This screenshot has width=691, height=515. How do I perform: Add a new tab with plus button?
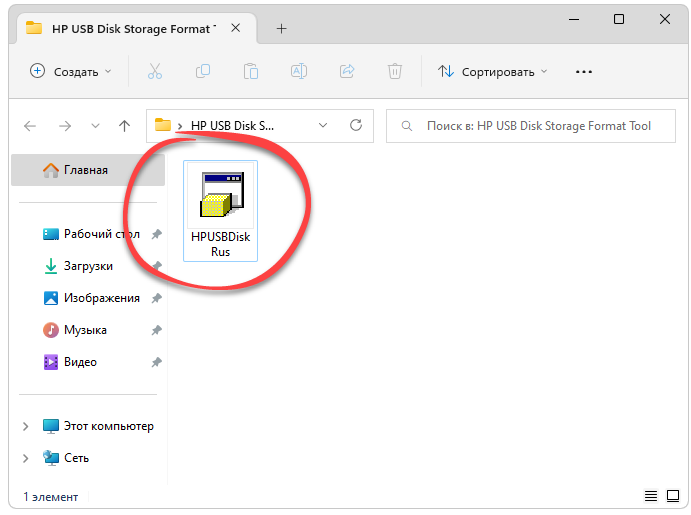pyautogui.click(x=281, y=29)
